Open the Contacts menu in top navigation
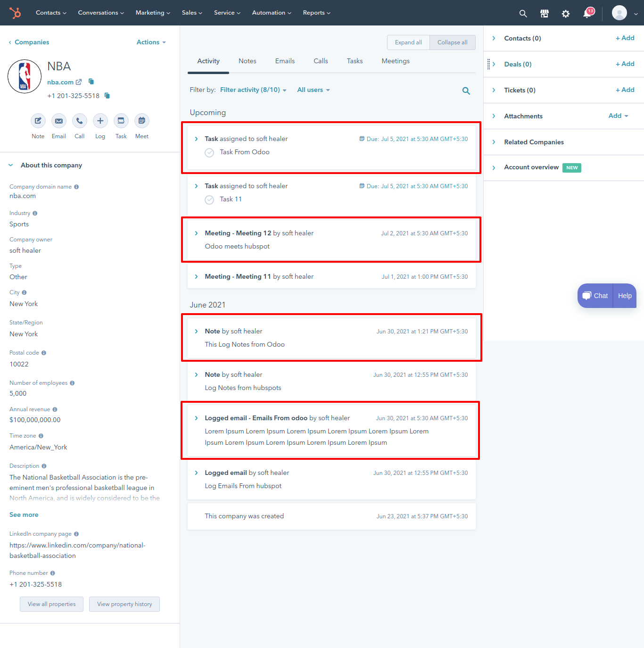Viewport: 644px width, 648px height. [x=51, y=13]
